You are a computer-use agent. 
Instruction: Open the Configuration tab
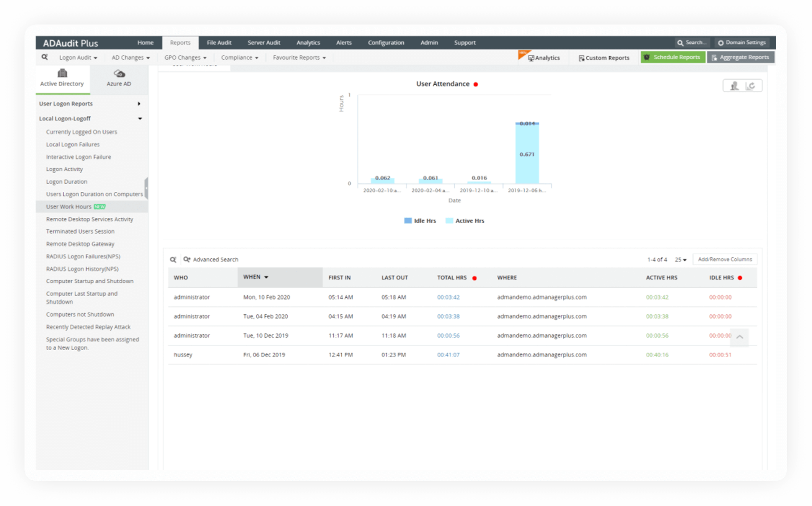click(x=386, y=42)
